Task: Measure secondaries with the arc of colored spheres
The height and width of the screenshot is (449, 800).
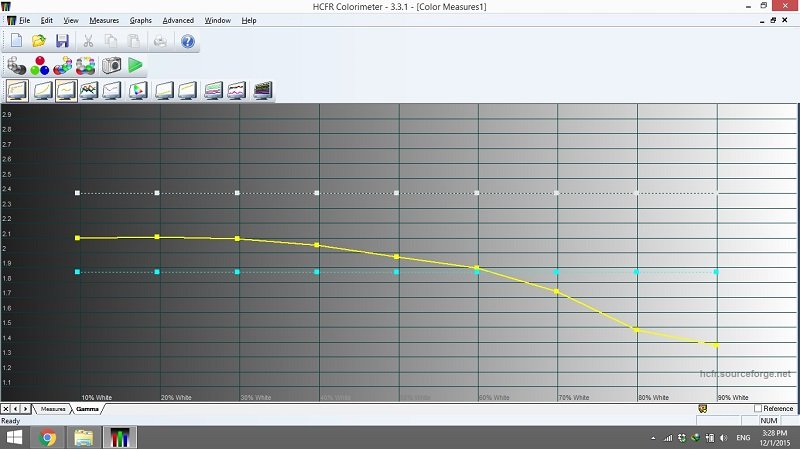Action: (x=63, y=66)
